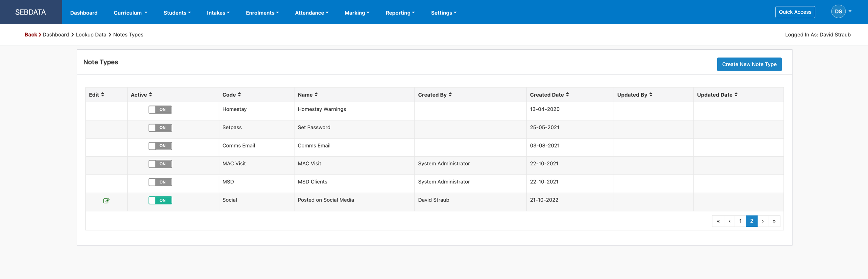Expand the Curriculum dropdown menu

pyautogui.click(x=130, y=13)
